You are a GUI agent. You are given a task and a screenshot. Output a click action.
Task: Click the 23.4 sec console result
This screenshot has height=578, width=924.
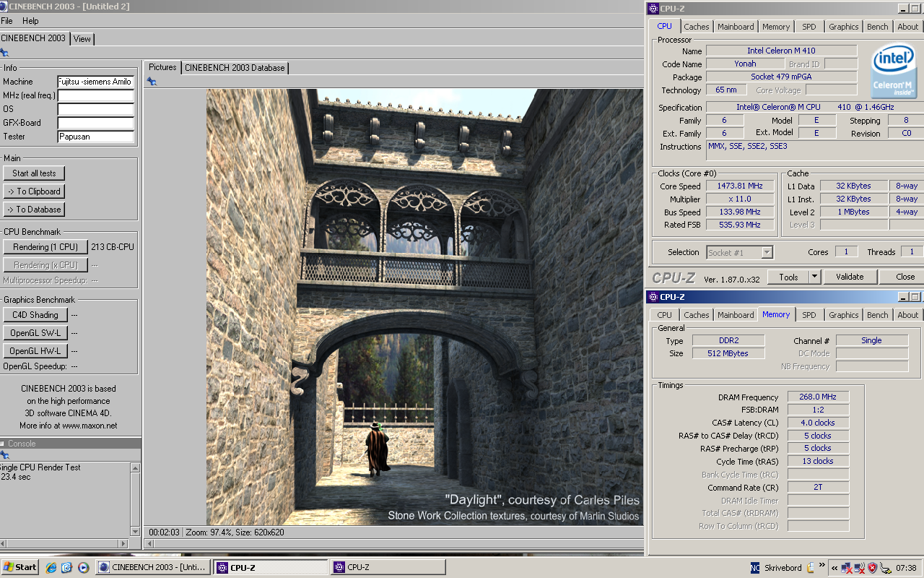(x=15, y=477)
